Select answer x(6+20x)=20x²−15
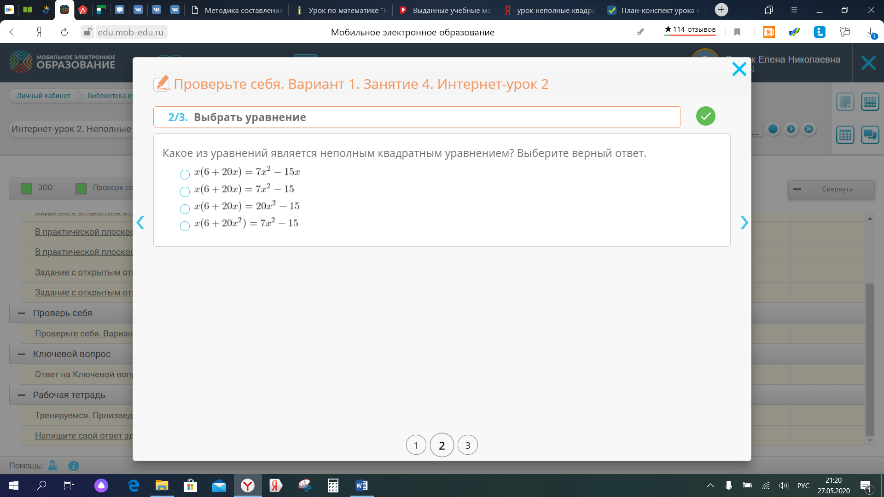Screen dimensions: 884x497 (185, 208)
